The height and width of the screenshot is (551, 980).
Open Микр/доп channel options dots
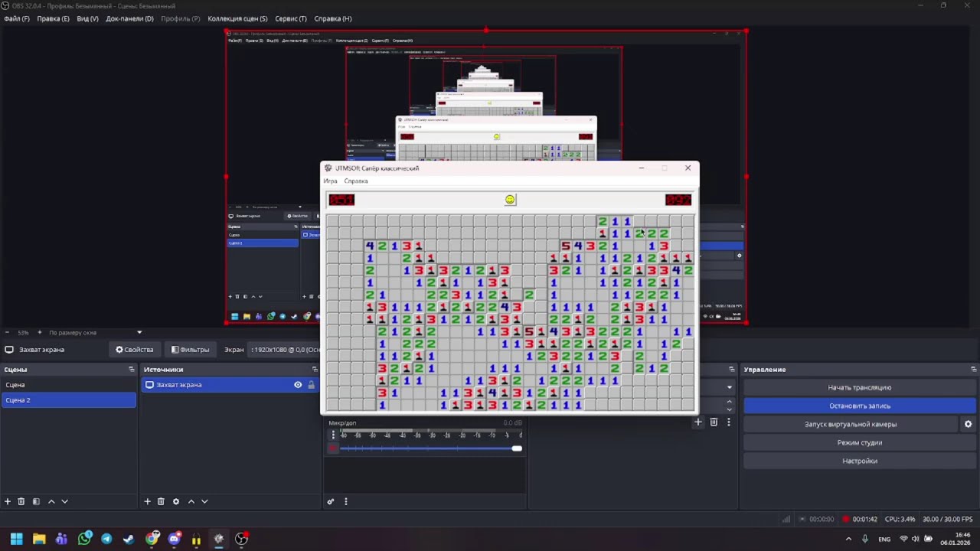(x=333, y=435)
